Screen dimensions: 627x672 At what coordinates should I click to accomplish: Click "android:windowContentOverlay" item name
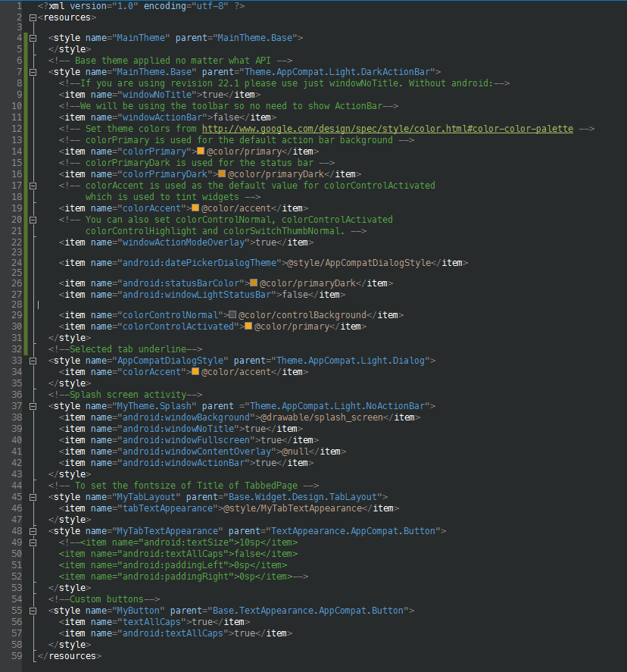click(x=197, y=452)
